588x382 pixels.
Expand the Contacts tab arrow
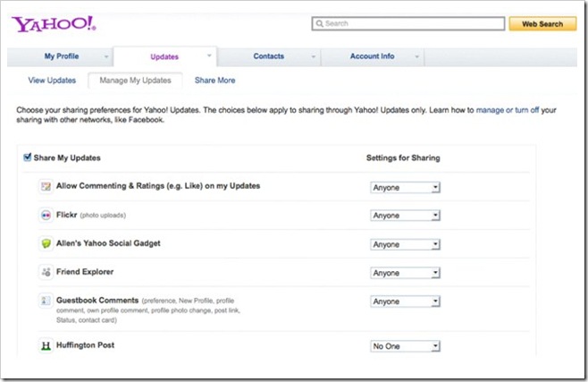(314, 56)
